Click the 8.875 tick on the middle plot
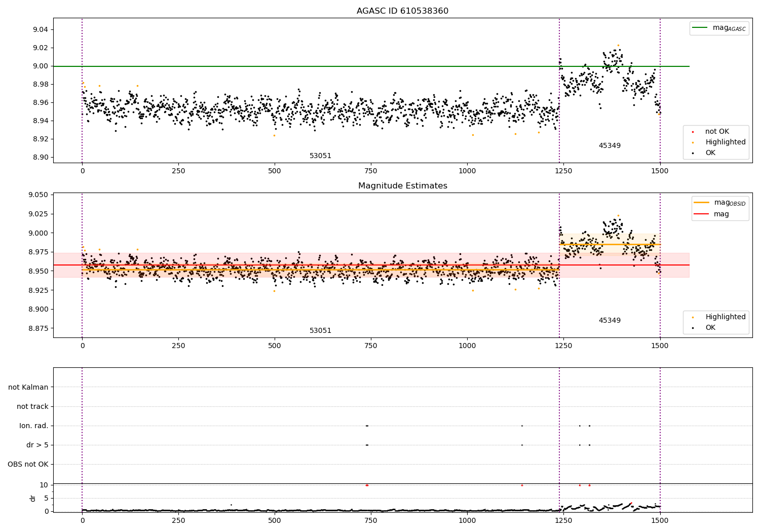This screenshot has height=532, width=760. tap(38, 329)
